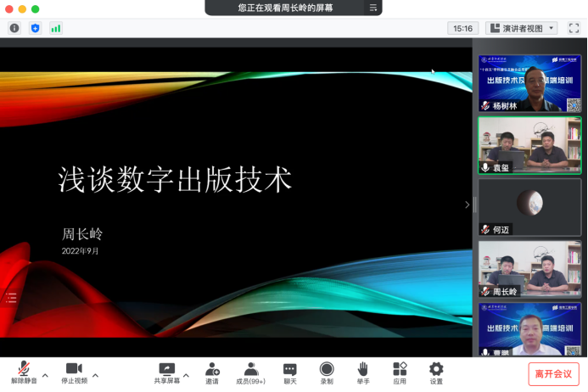Start recording with 录制
The height and width of the screenshot is (392, 588).
point(327,372)
